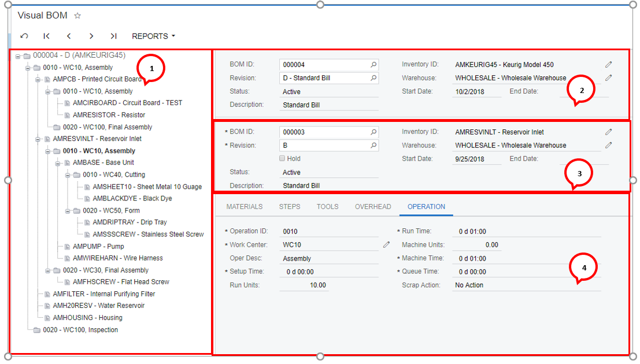The image size is (640, 364).
Task: Switch to the Materials tab
Action: point(244,206)
